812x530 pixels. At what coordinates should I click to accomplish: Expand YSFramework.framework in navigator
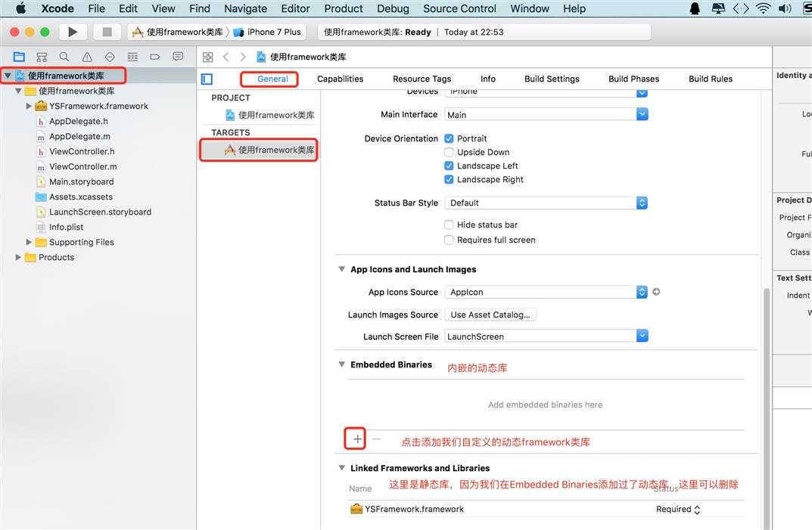(29, 106)
